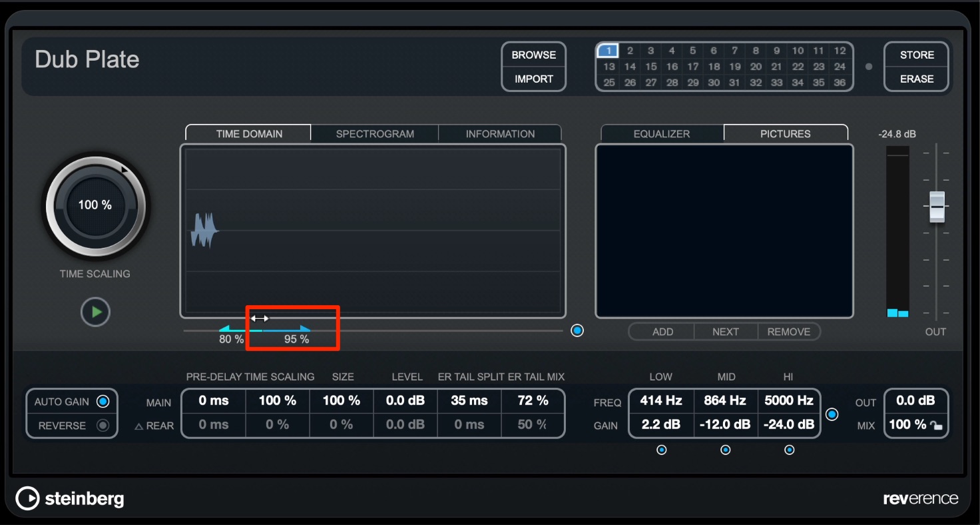This screenshot has height=525, width=980.
Task: Select program slot 24
Action: point(840,67)
